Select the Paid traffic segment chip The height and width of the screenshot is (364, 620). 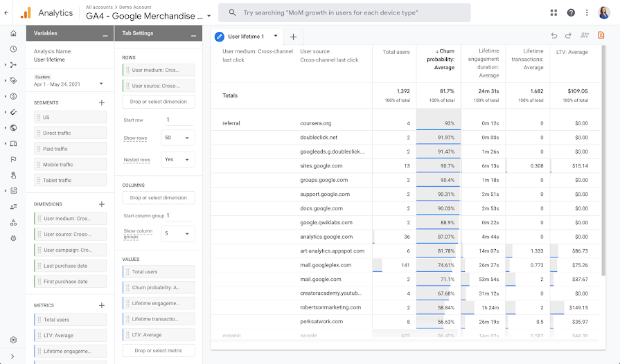(71, 149)
